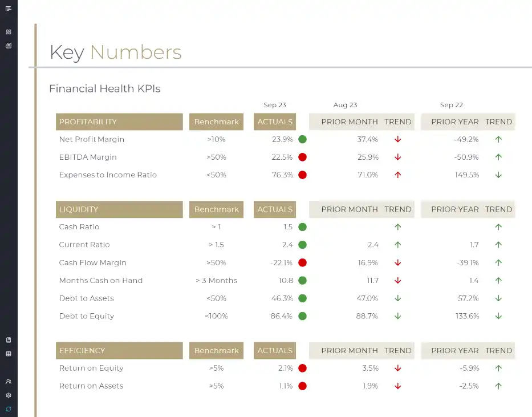Select the Months Cash on Hand label
The width and height of the screenshot is (532, 417).
point(101,281)
